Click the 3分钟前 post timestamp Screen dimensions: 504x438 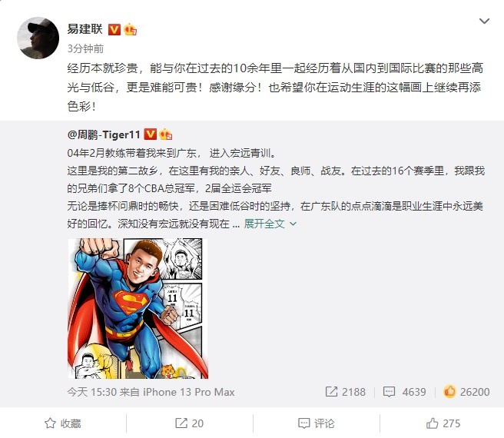[x=85, y=48]
